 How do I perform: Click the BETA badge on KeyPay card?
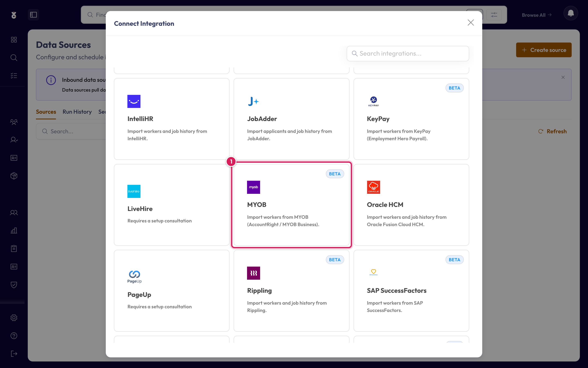pyautogui.click(x=454, y=88)
